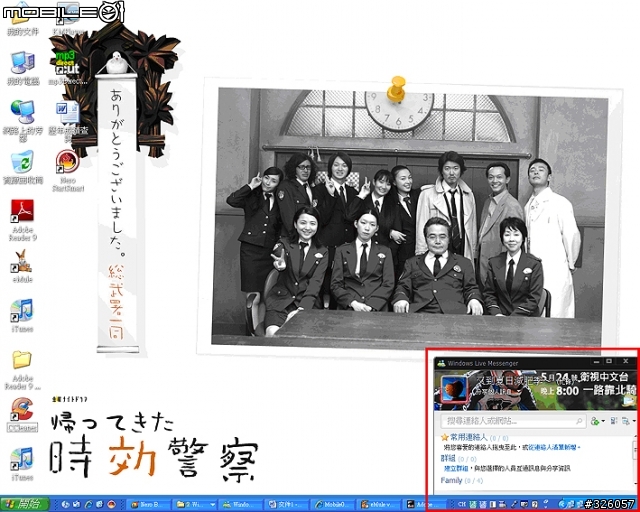Launch the CCleaner desktop shortcut

pos(22,415)
